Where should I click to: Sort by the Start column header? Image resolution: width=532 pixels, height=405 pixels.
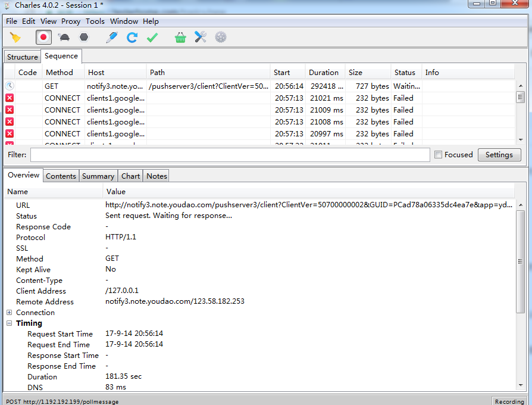287,72
